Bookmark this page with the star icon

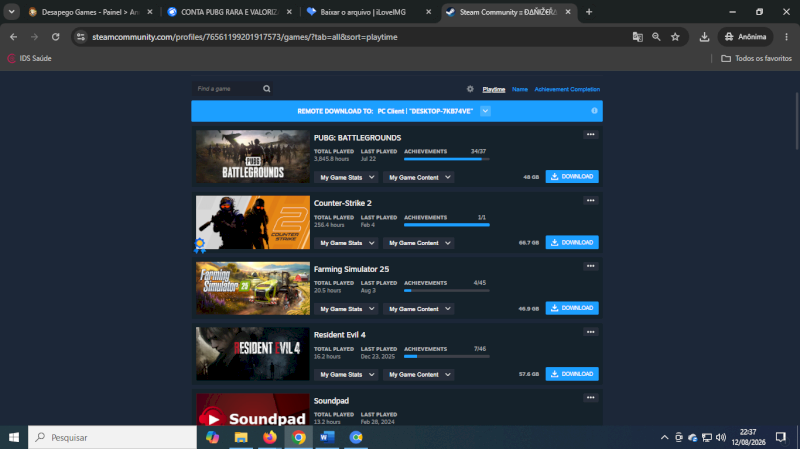[675, 37]
